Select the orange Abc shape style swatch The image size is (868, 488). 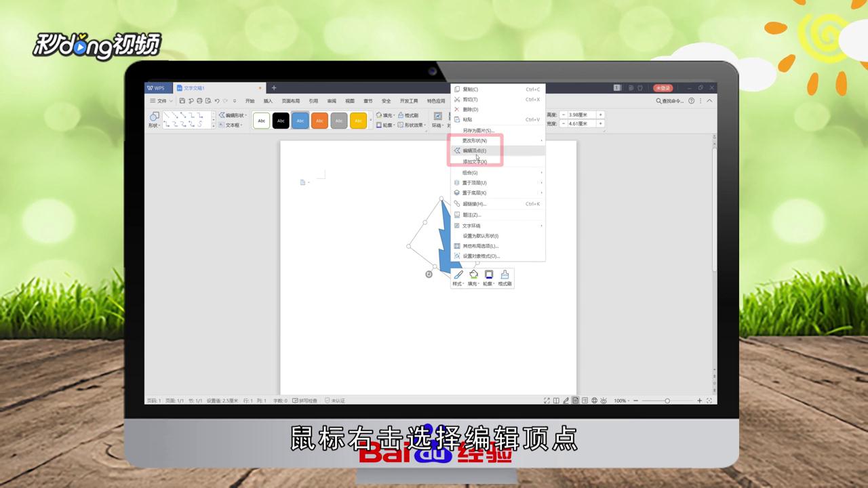tap(319, 120)
